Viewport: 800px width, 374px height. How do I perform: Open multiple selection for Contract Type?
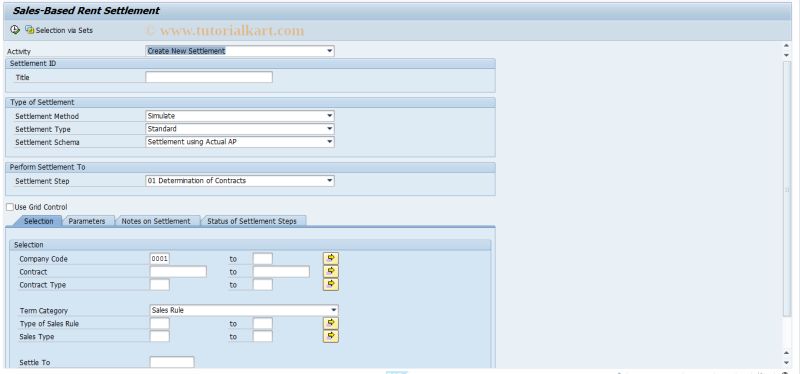click(331, 284)
